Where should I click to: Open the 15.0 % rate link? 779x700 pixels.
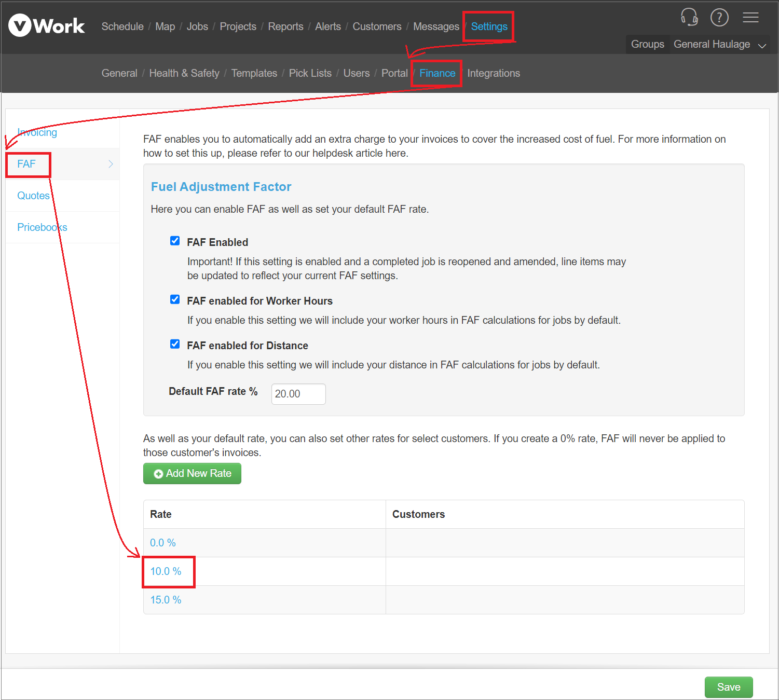pyautogui.click(x=165, y=599)
